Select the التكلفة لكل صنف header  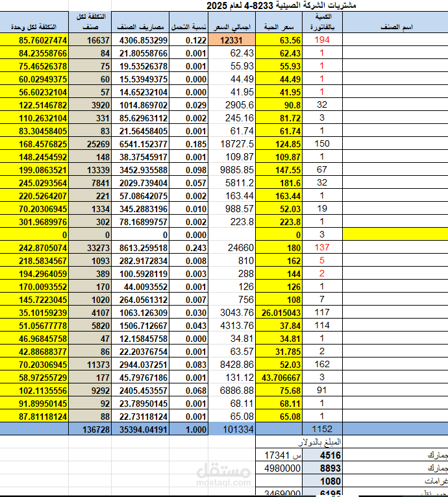click(90, 22)
